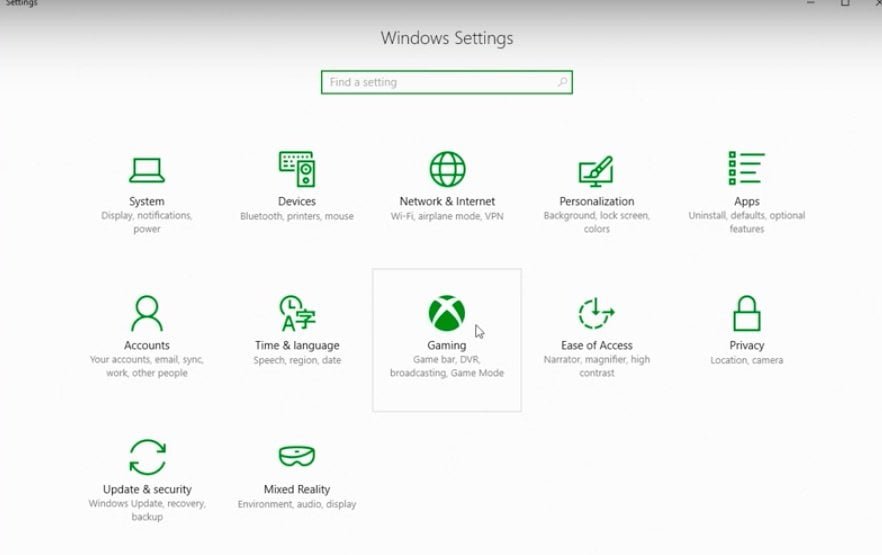Open the Apps list icon
Image resolution: width=882 pixels, height=555 pixels.
pos(746,168)
